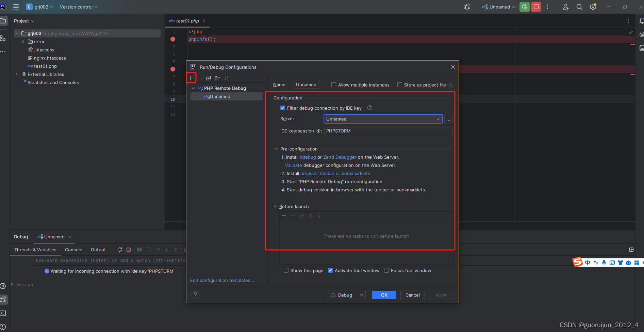
Task: Check Show this page option
Action: click(x=286, y=271)
